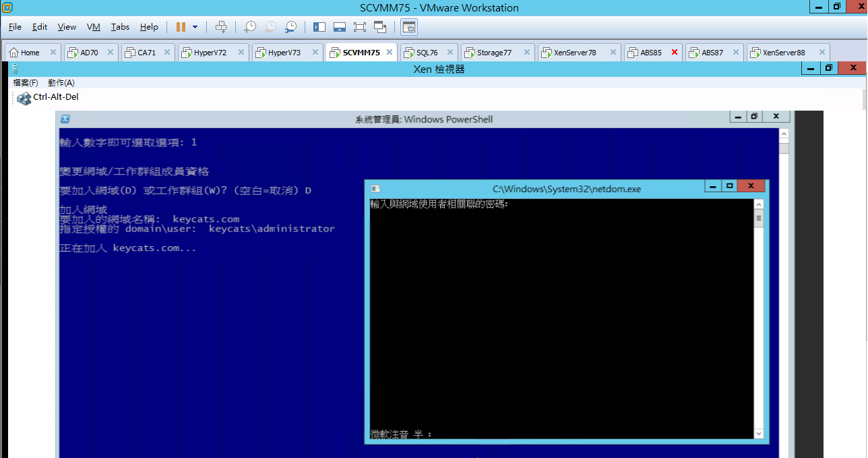Close the HyperV73 tab
This screenshot has height=458, width=868.
click(315, 53)
